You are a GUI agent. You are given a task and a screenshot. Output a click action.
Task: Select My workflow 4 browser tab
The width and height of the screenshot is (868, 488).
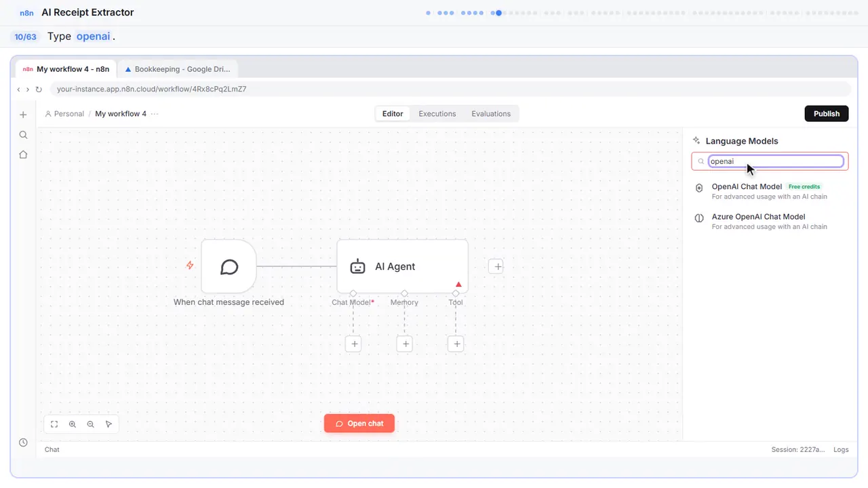tap(66, 69)
